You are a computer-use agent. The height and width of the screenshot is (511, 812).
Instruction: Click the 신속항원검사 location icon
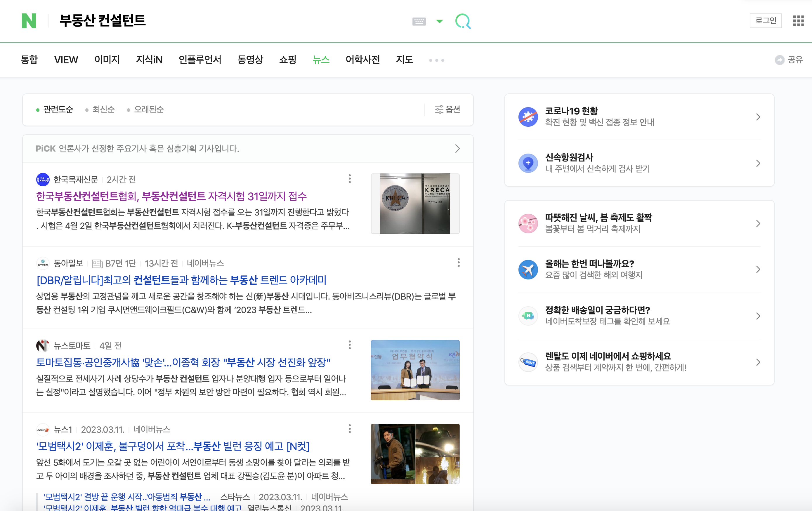click(x=528, y=164)
